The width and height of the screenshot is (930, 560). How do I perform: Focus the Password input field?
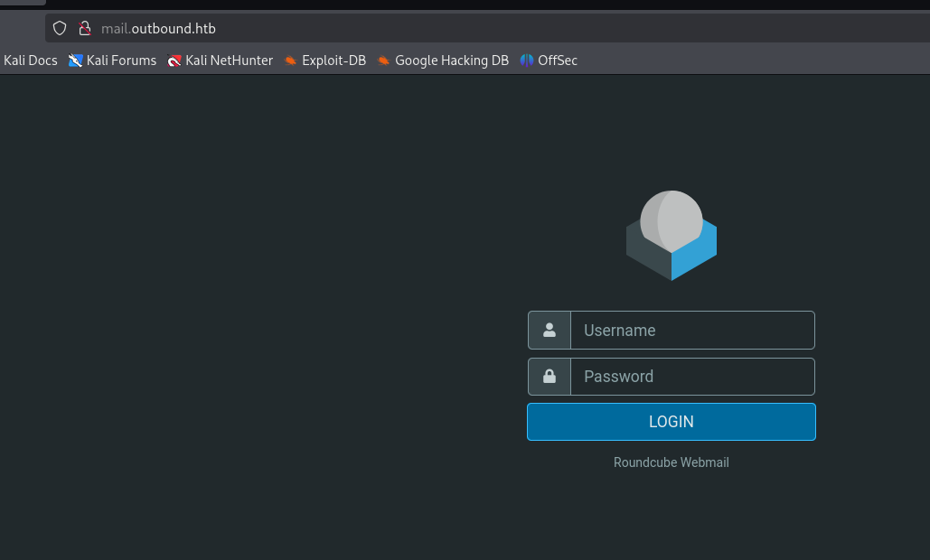click(x=692, y=377)
